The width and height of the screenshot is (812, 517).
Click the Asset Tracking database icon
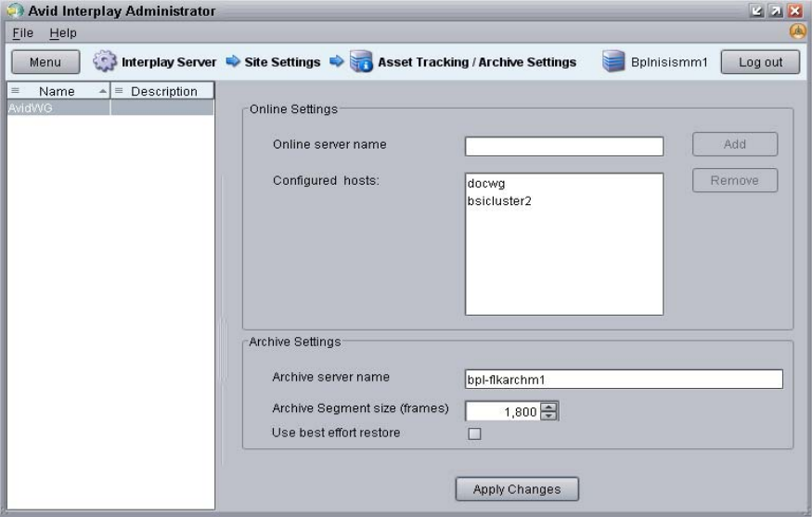point(361,61)
